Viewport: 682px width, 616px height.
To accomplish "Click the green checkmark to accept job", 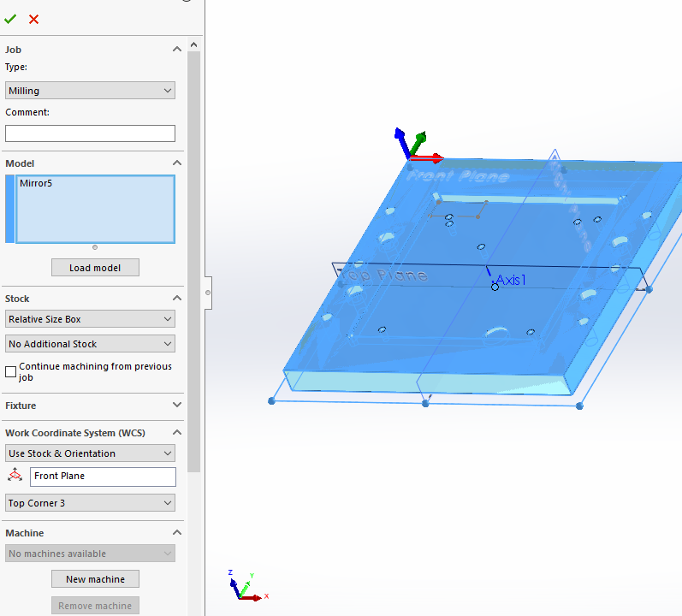I will tap(10, 19).
